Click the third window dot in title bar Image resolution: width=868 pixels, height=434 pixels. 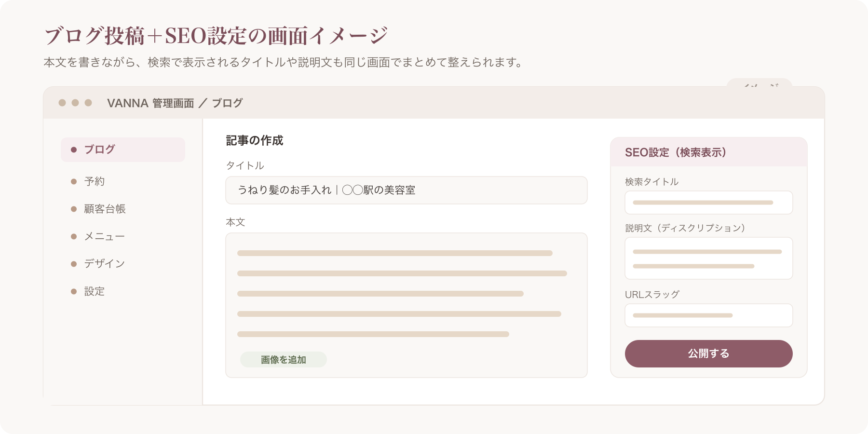[88, 103]
